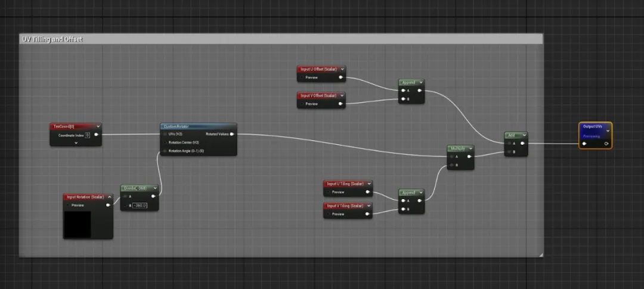Click the Divide node's output pin
Viewport: 644px width, 289px height.
pyautogui.click(x=154, y=197)
